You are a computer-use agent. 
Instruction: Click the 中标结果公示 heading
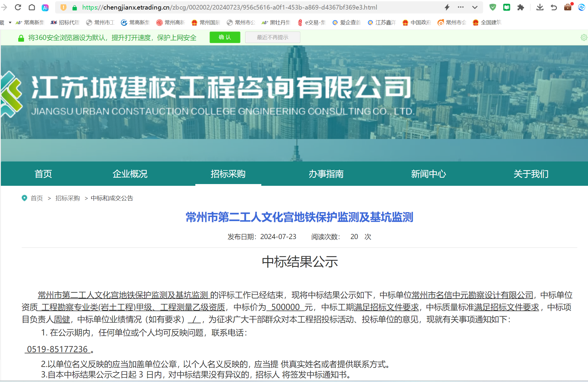(299, 262)
